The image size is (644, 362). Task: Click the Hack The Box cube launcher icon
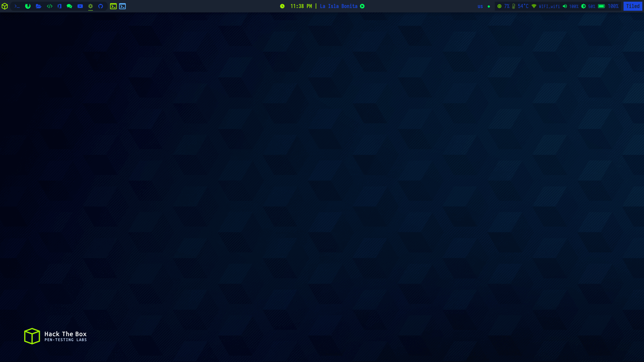pos(5,6)
